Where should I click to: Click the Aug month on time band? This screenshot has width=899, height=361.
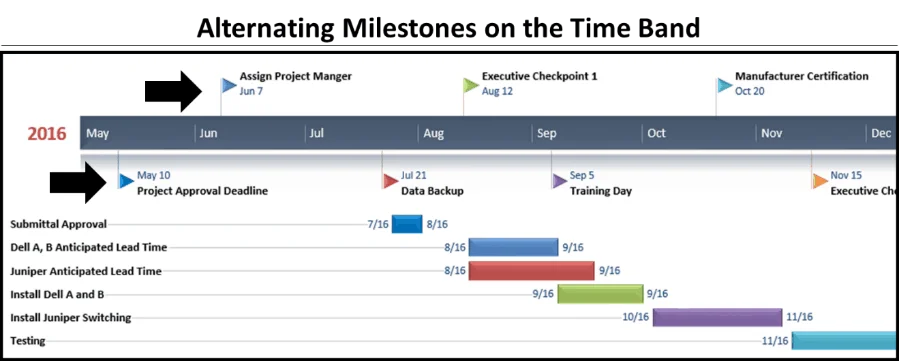(x=433, y=134)
